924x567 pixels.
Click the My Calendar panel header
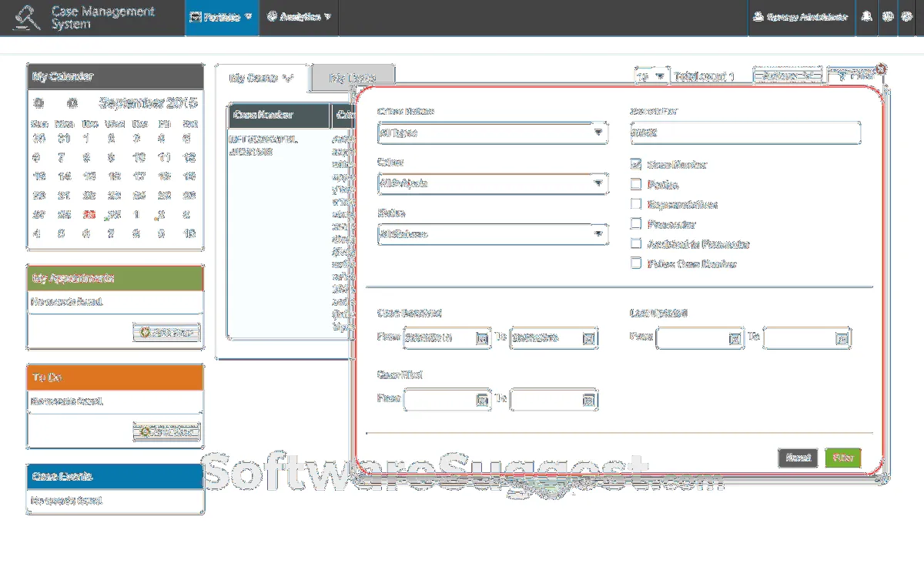[x=115, y=76]
